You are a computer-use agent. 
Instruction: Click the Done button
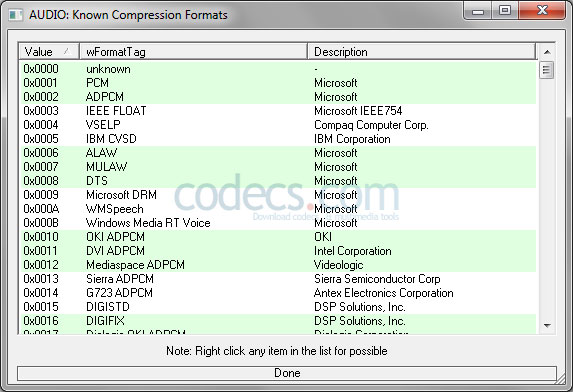click(287, 373)
